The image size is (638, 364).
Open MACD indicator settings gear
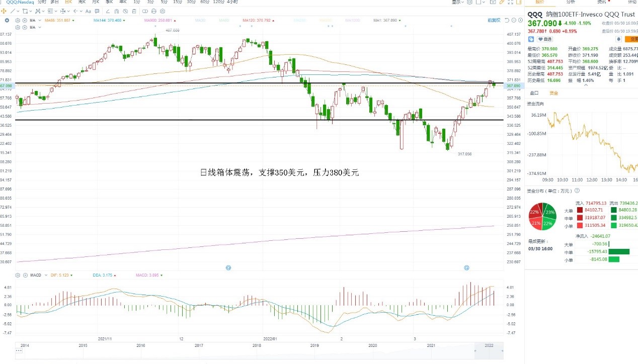coord(18,275)
